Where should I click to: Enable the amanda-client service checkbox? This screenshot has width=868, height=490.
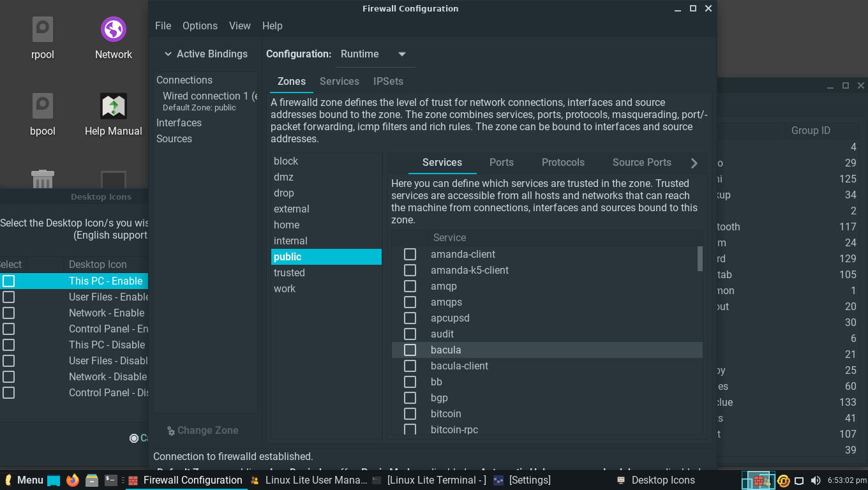(410, 254)
